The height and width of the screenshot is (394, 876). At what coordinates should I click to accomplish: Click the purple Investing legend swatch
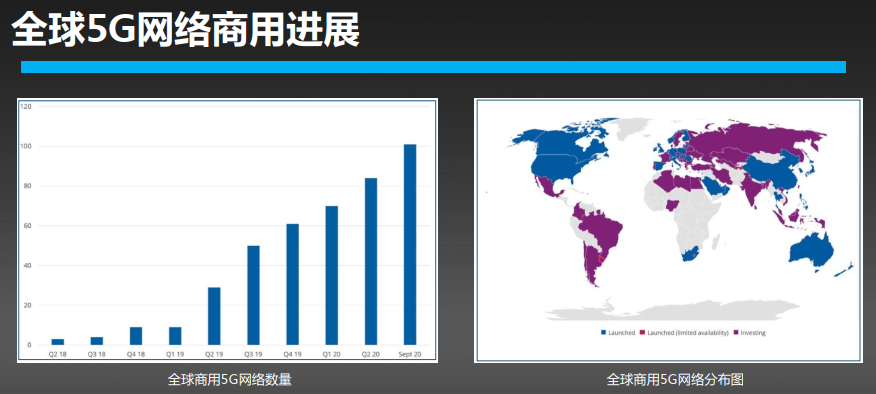(737, 333)
